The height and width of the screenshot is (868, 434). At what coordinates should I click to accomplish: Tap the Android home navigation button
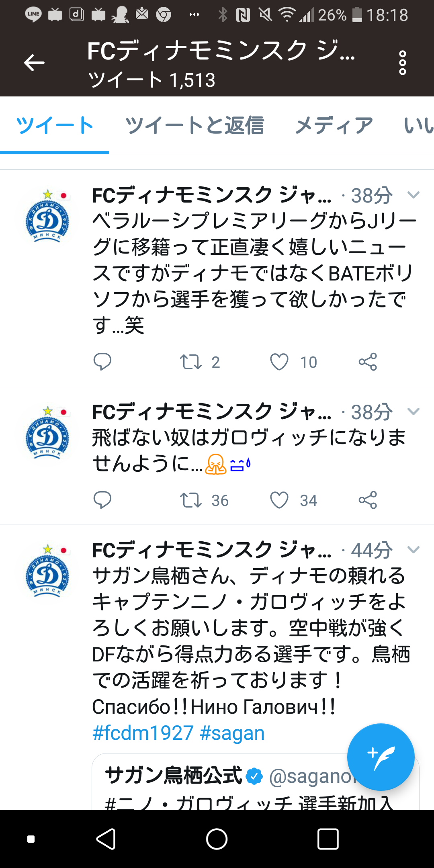(x=217, y=839)
